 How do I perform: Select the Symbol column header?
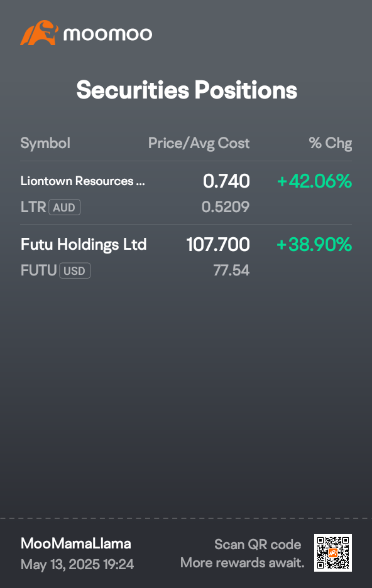45,143
